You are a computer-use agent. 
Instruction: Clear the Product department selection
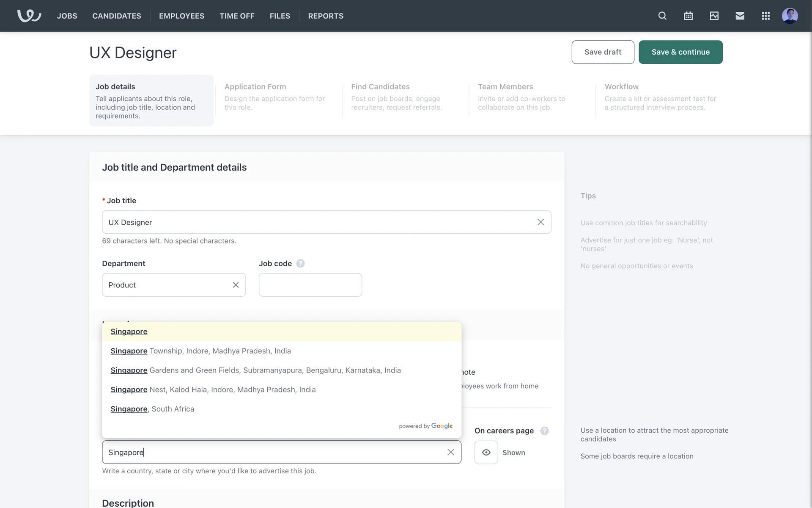pos(236,285)
